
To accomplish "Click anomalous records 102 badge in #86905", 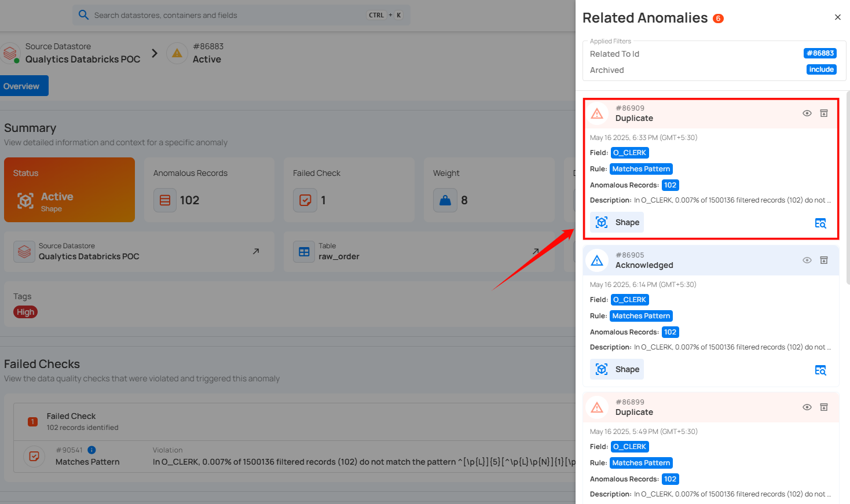I will [671, 332].
